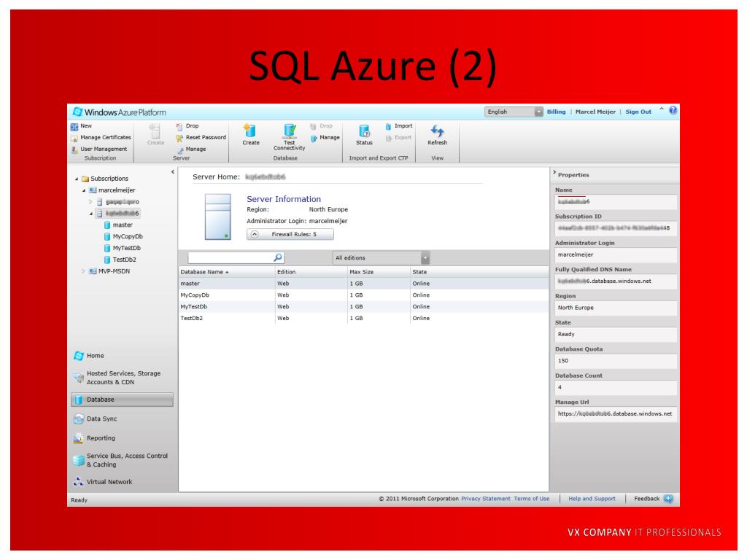Click the Import icon
The height and width of the screenshot is (560, 747).
click(388, 126)
